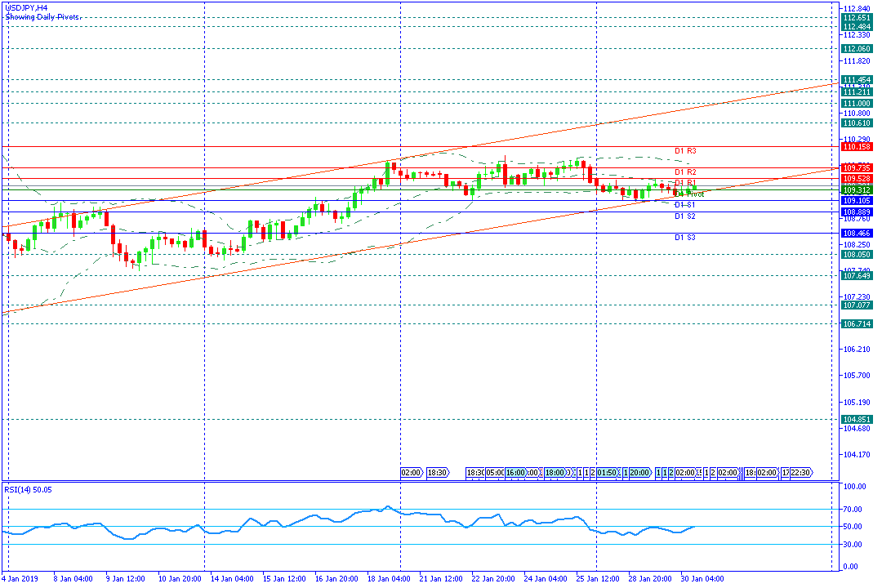The width and height of the screenshot is (882, 588).
Task: Select the RSI(14) indicator label
Action: (x=17, y=490)
